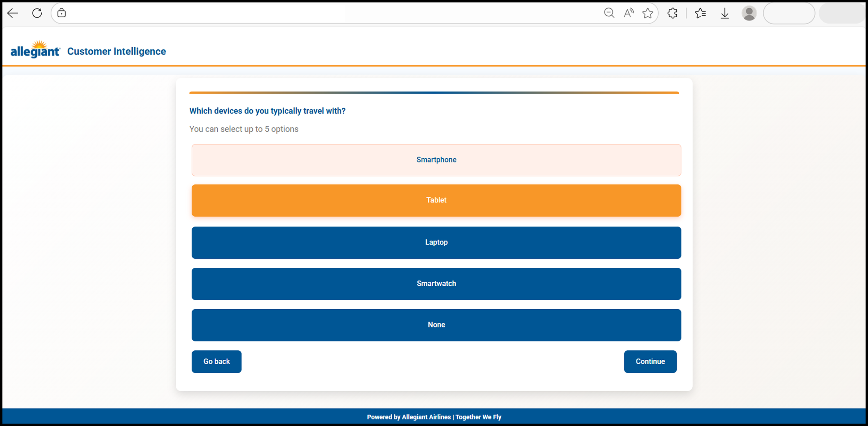Click the zoom out magnifier icon
Image resolution: width=868 pixels, height=426 pixels.
click(609, 13)
